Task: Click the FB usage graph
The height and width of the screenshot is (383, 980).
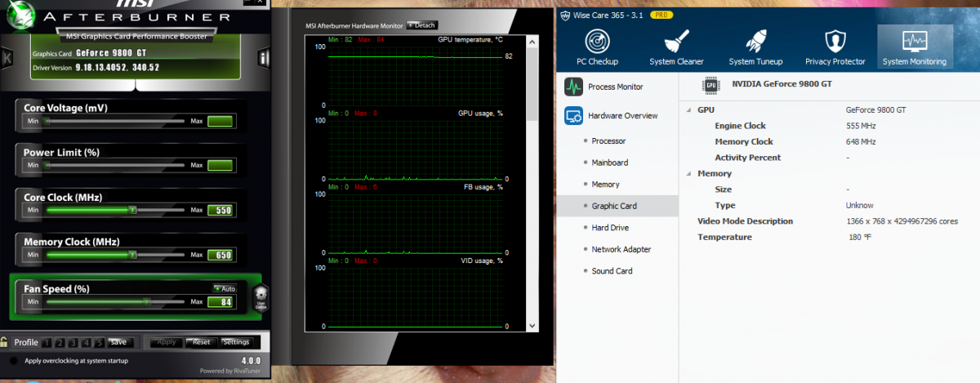Action: (416, 223)
